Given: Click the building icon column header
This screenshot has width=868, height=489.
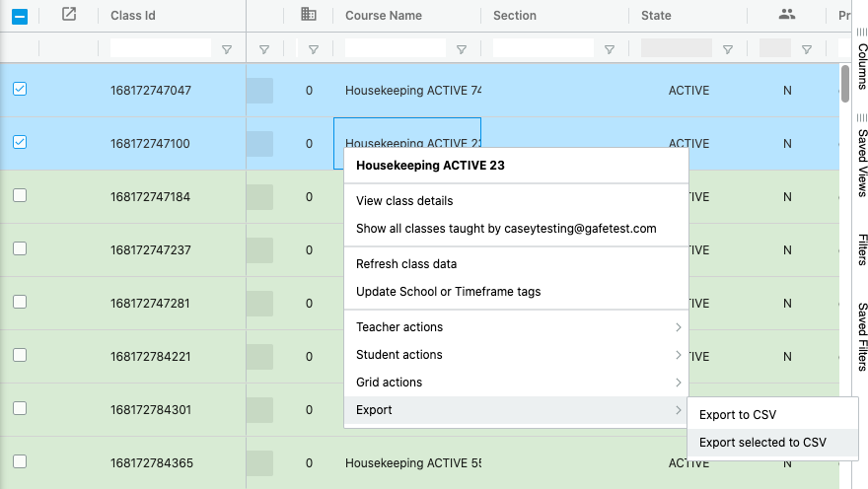Looking at the screenshot, I should coord(309,15).
